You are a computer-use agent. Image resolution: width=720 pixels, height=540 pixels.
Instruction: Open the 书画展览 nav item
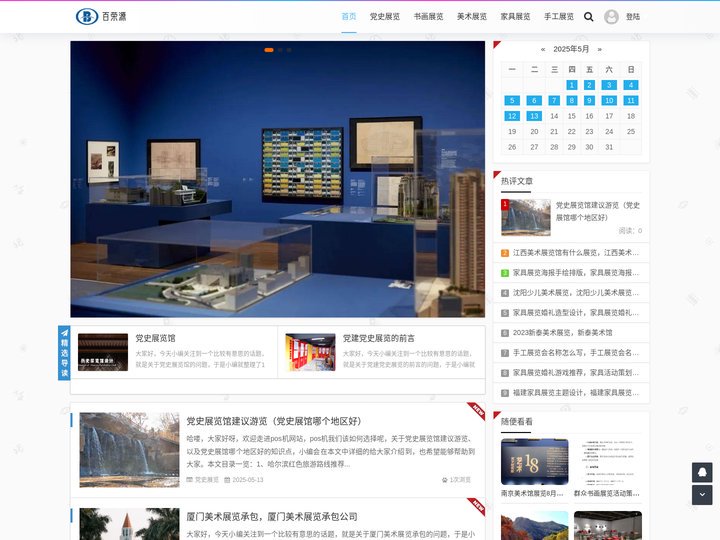[x=428, y=17]
